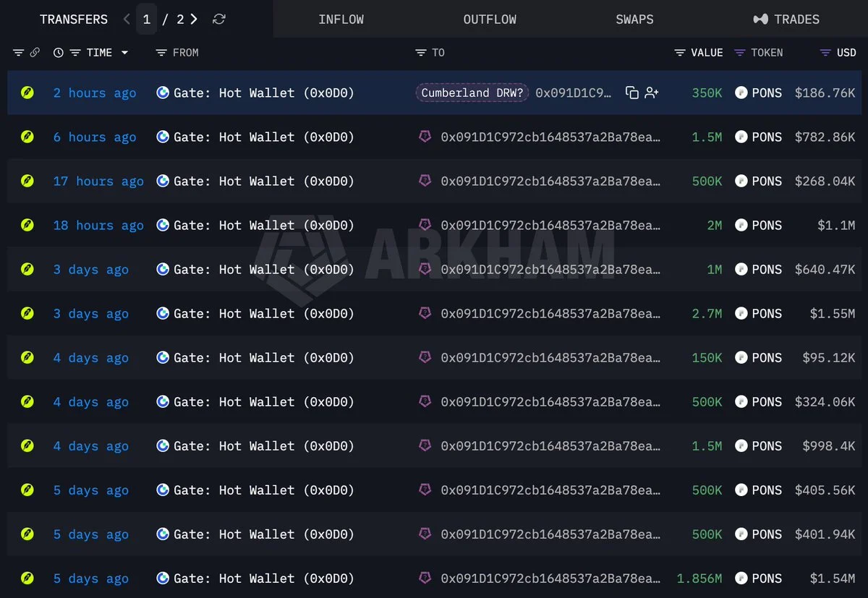Refresh the transfers list
The height and width of the screenshot is (598, 868).
(x=219, y=20)
